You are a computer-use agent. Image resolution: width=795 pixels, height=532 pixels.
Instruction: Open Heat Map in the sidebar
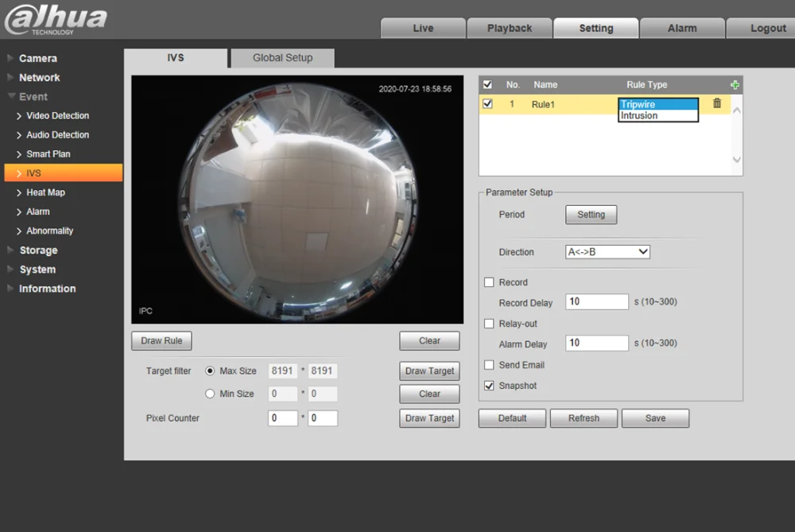[x=45, y=192]
